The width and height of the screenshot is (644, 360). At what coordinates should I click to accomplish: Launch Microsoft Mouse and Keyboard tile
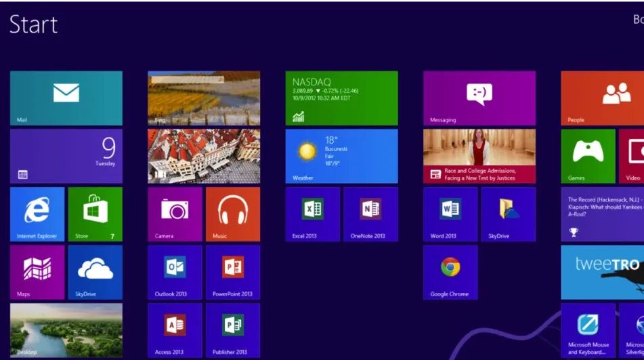[588, 330]
